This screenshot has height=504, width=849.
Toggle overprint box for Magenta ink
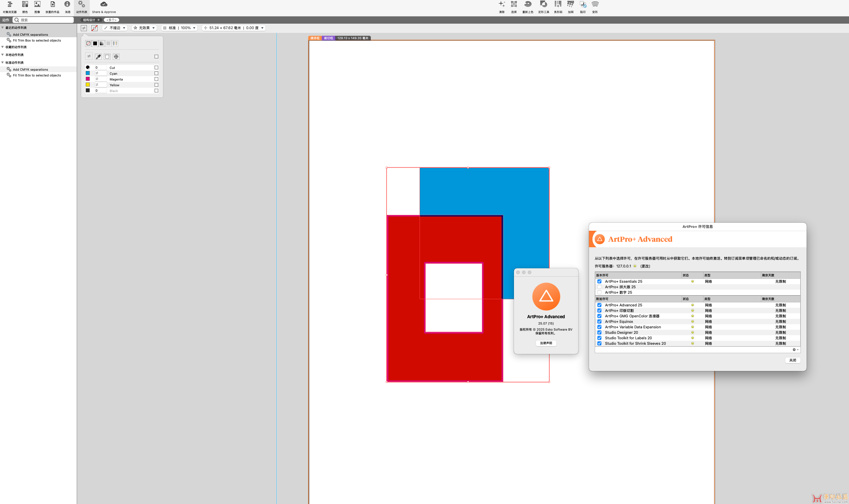click(x=156, y=79)
